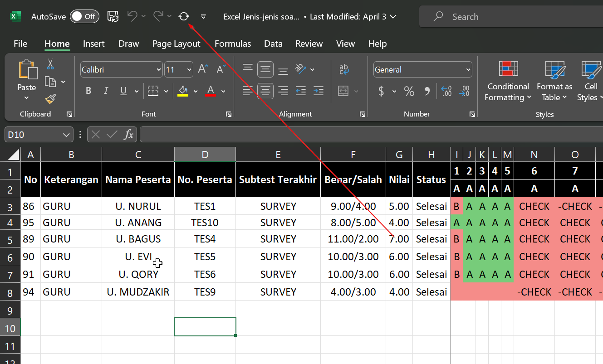Image resolution: width=603 pixels, height=364 pixels.
Task: Click the Accounting dollar format icon
Action: click(x=381, y=91)
